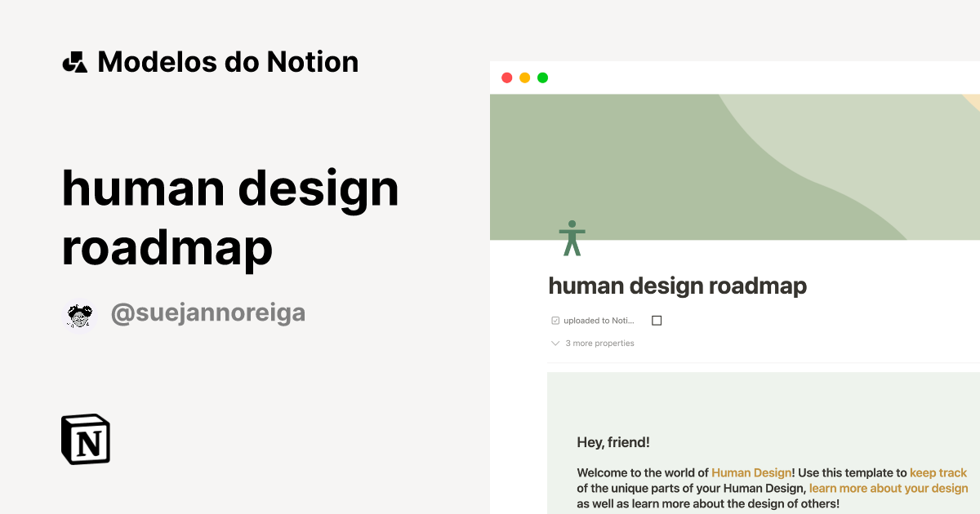Click the @suejannoreiga username text
Screen dimensions: 980x514
click(207, 312)
